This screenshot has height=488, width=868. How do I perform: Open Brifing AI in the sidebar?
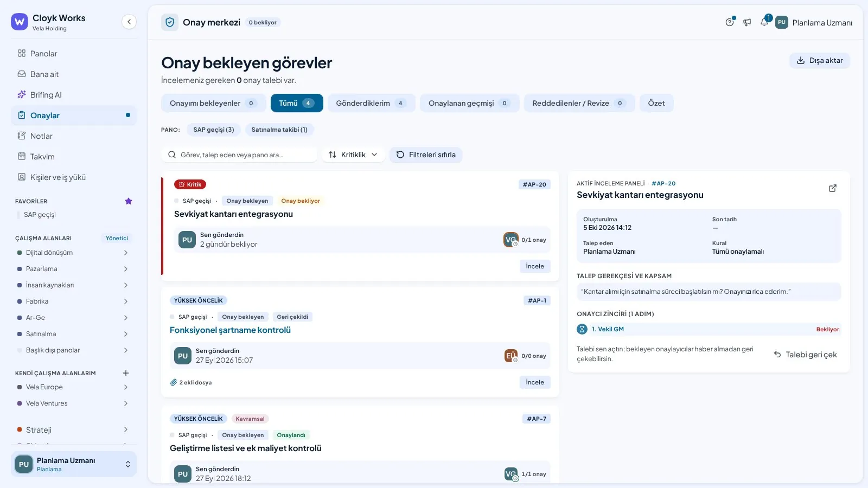tap(74, 95)
